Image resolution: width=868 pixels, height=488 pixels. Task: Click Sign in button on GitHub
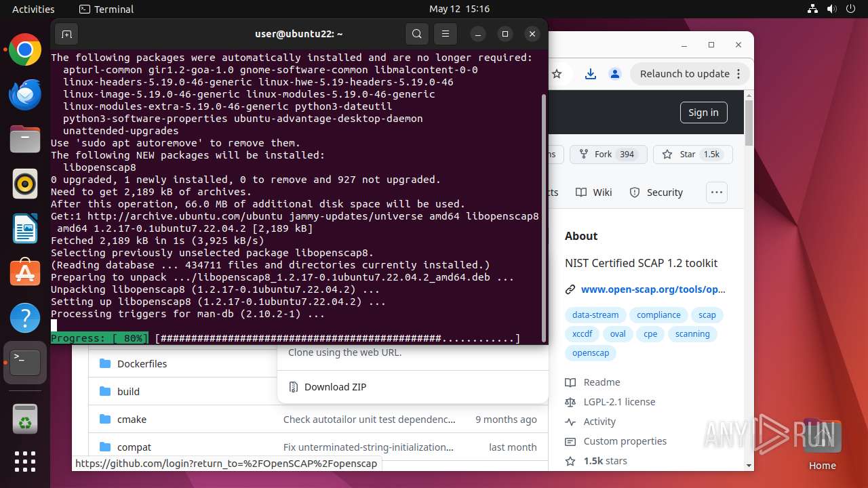(703, 113)
